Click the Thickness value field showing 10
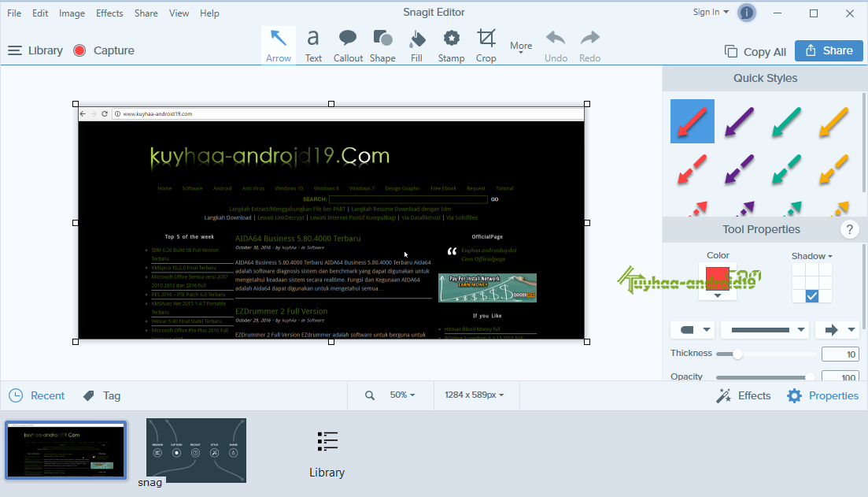 tap(840, 354)
